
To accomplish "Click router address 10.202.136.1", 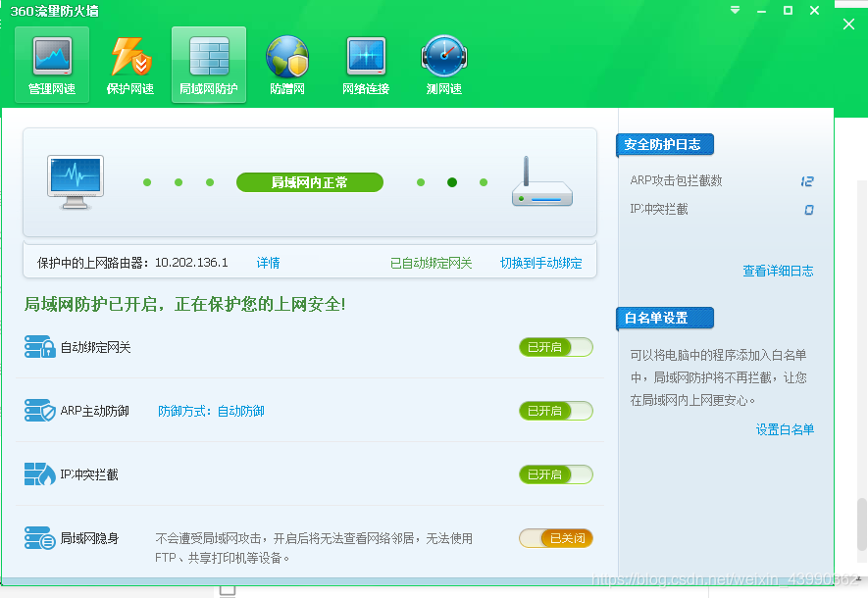I will (191, 262).
